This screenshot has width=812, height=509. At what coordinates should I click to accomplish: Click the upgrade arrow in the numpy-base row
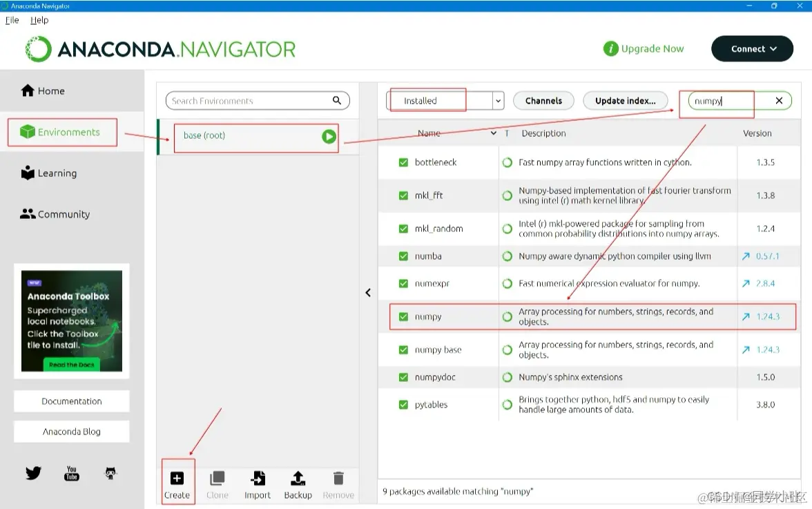pos(746,349)
